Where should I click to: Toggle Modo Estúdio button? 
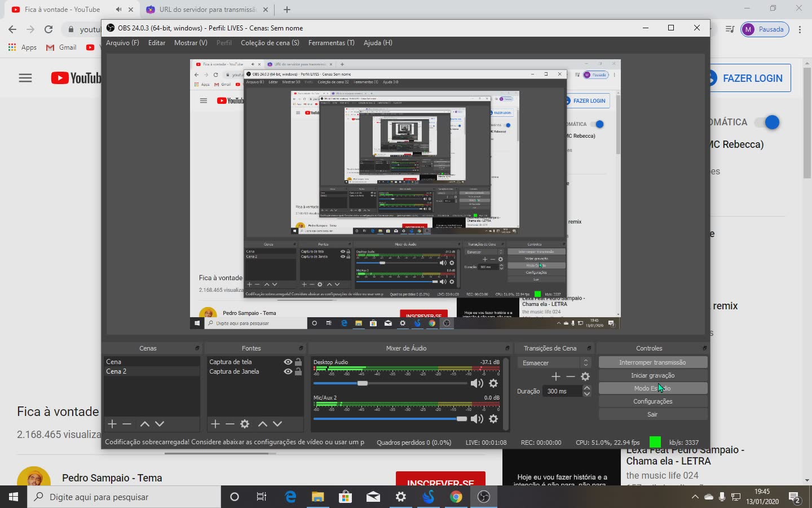click(652, 388)
